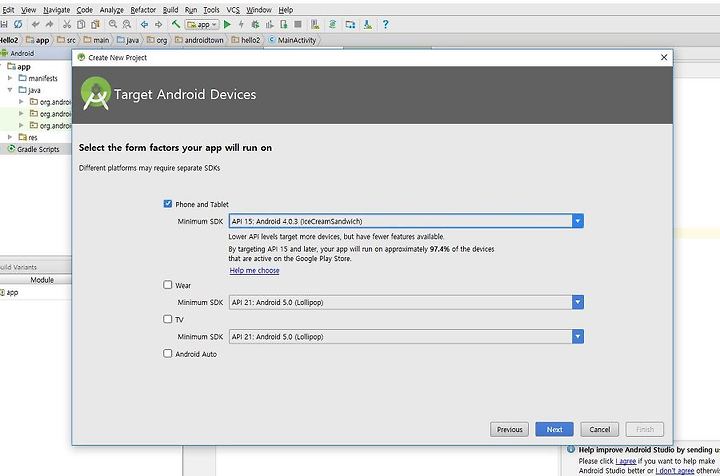Click the green Run app play button
The height and width of the screenshot is (476, 720).
[227, 24]
